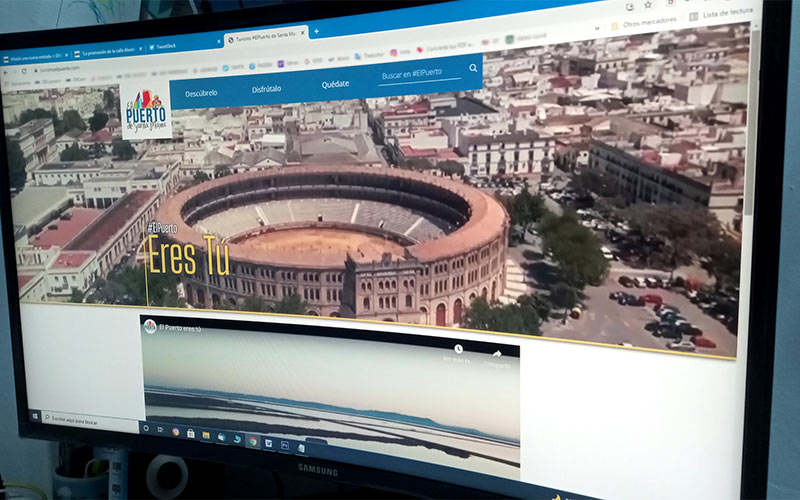
Task: Bookmark this page with the star icon
Action: [647, 5]
